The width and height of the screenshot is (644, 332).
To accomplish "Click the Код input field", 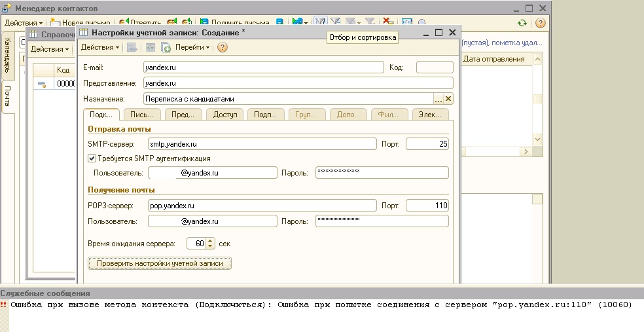I will click(x=435, y=67).
